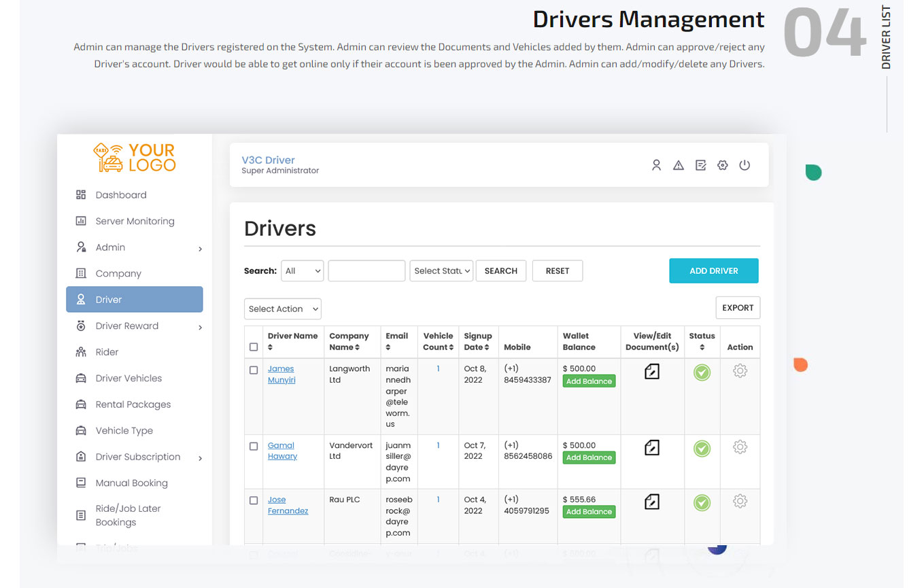Open the search field 'All' dropdown
Viewport: 924px width, 588px height.
[x=302, y=271]
